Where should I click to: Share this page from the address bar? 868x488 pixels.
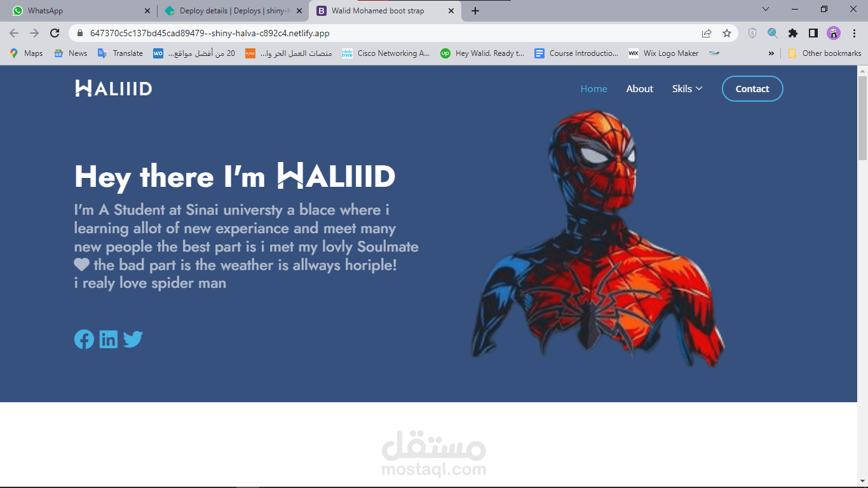tap(707, 33)
